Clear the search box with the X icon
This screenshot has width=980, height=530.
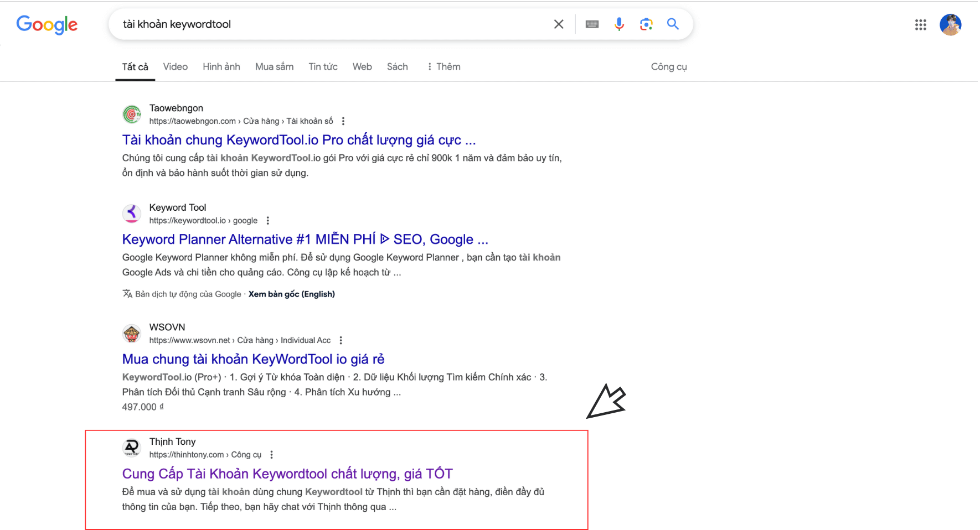point(559,24)
